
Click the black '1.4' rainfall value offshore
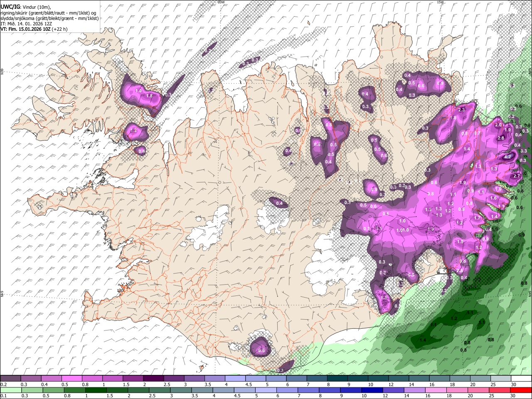[x=423, y=340]
